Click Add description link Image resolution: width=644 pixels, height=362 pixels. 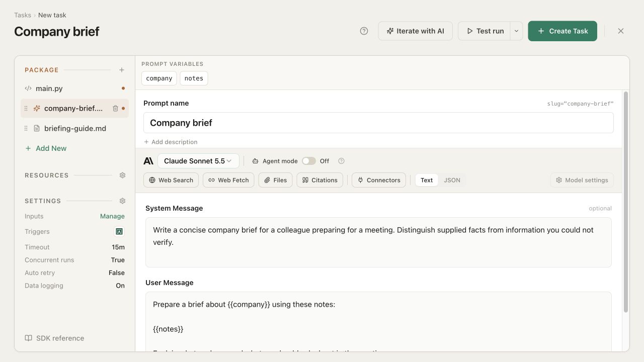[171, 142]
